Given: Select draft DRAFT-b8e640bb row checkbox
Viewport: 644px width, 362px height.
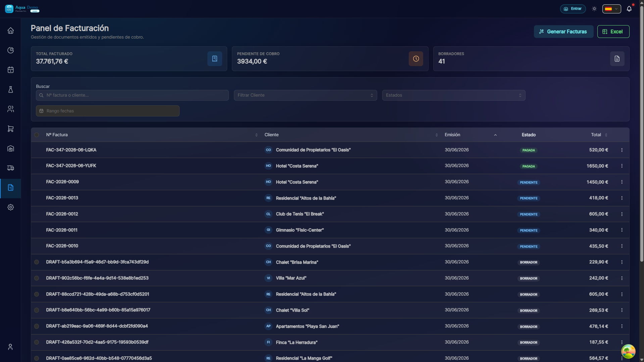Looking at the screenshot, I should coord(37,310).
